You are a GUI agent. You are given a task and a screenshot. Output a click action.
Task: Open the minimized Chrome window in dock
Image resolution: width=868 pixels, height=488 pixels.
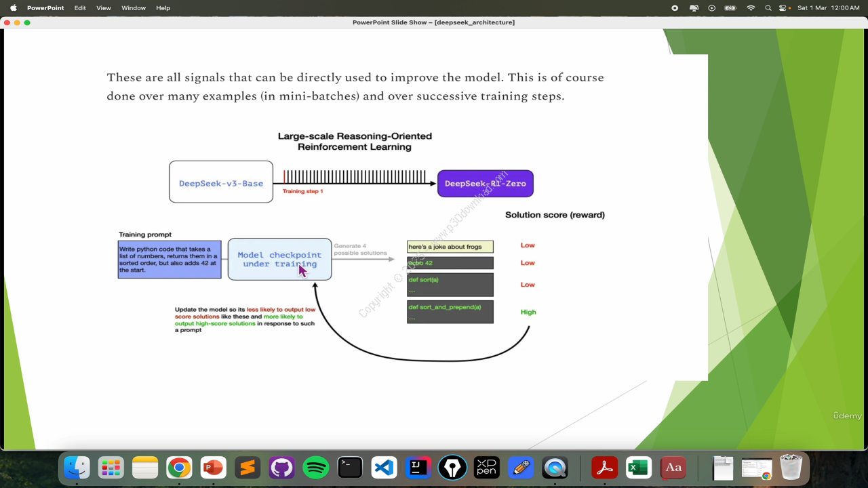pos(757,468)
